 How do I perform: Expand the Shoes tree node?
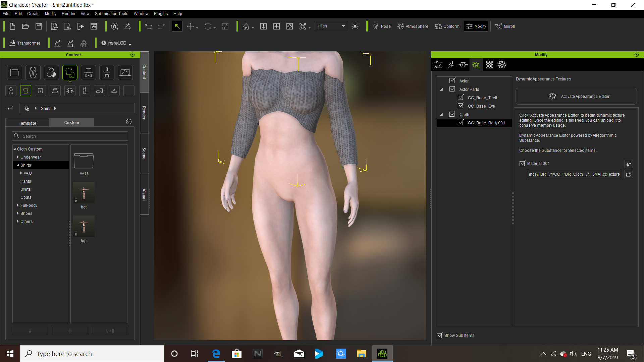coord(18,214)
